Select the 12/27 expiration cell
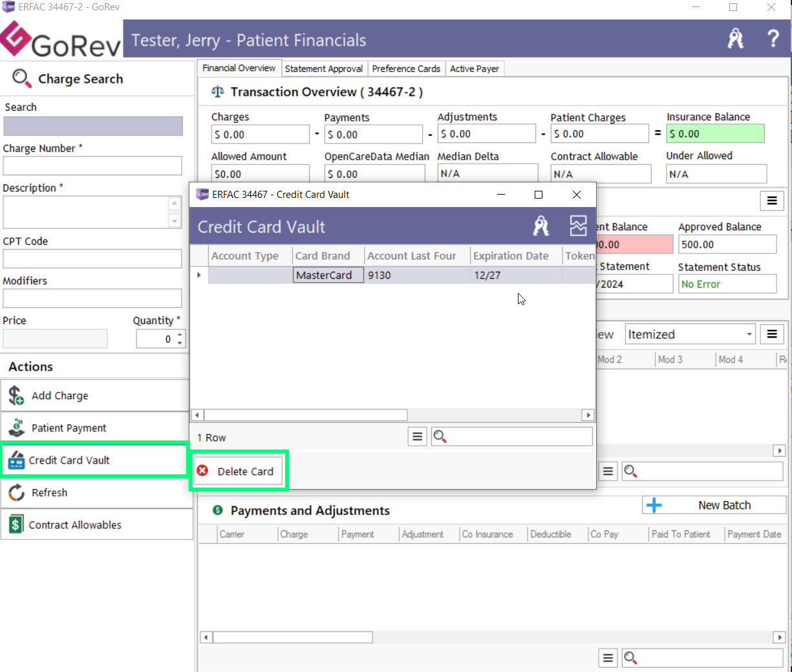 (x=516, y=275)
